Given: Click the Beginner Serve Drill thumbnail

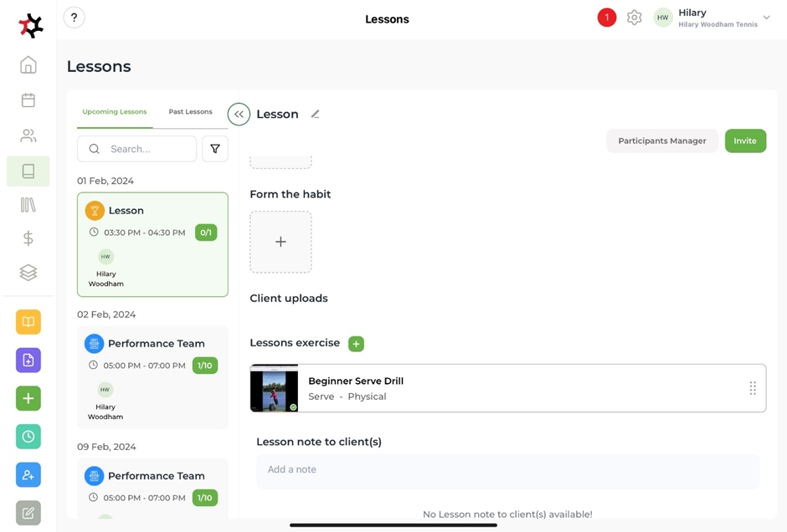Looking at the screenshot, I should [x=274, y=389].
